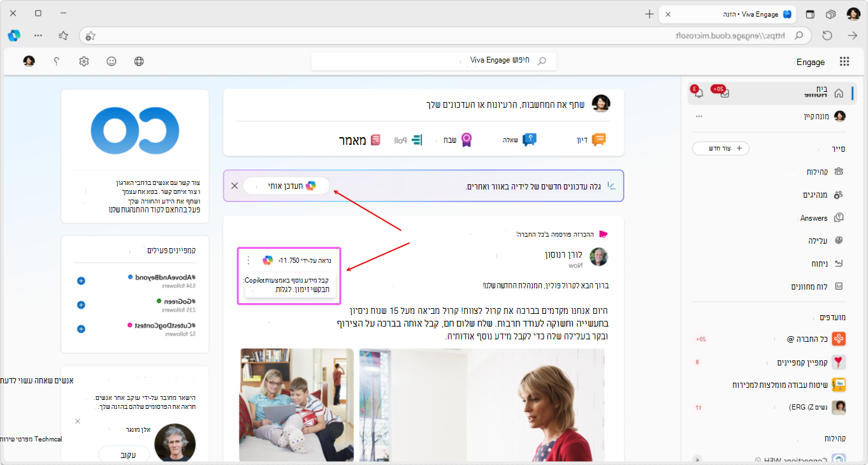Open the browser workspaces icon
868x465 pixels.
point(831,13)
